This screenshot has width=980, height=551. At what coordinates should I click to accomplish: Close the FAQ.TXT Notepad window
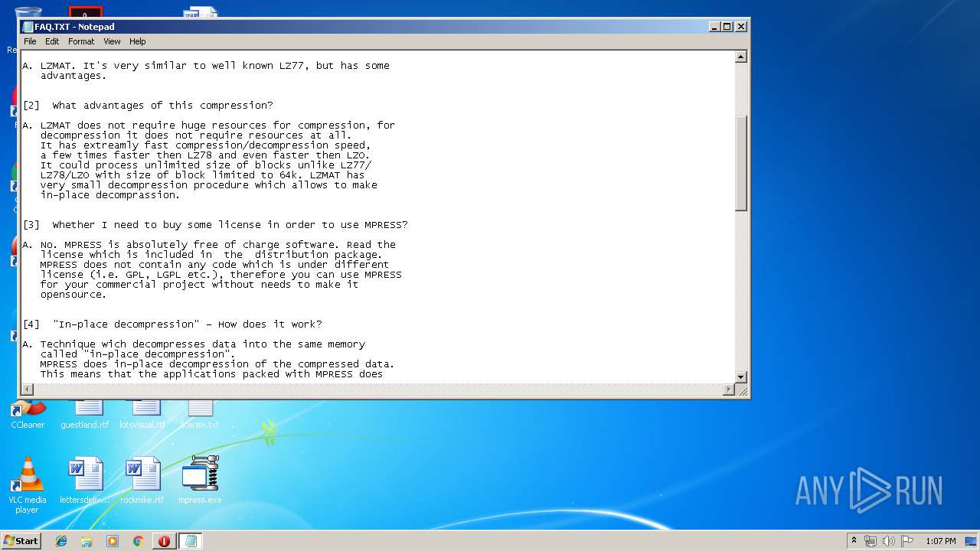point(740,27)
